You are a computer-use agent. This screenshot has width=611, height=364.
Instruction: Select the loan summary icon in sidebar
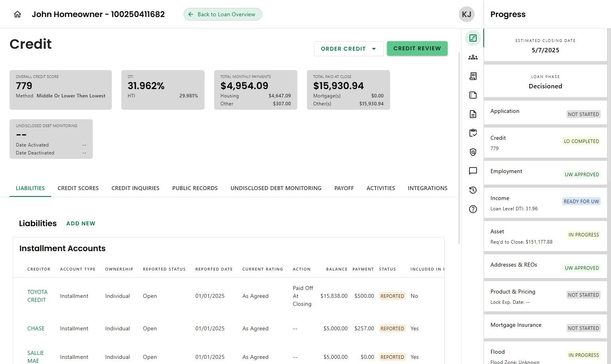473,38
